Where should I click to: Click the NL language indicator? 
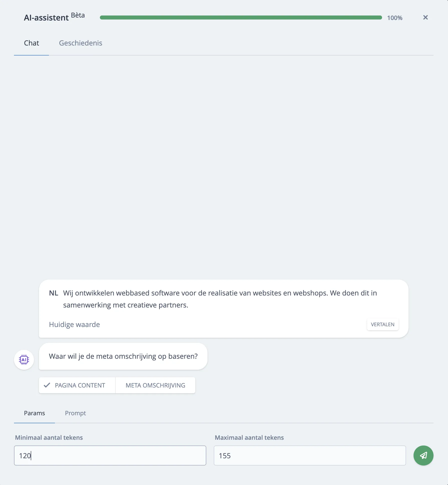[x=53, y=293]
